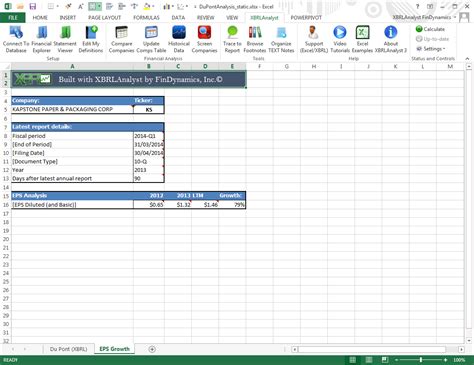Open the FILE tab
The height and width of the screenshot is (365, 474).
point(13,18)
